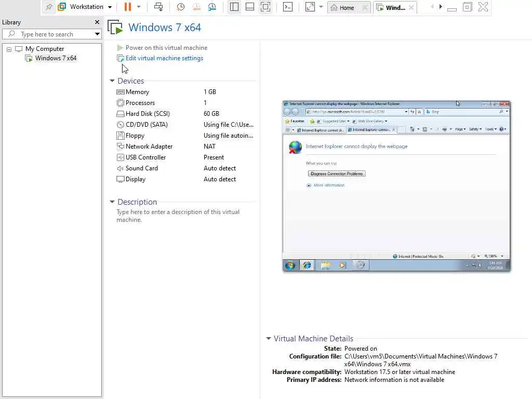Click the virtual machine screen thumbnail
This screenshot has height=399, width=532.
click(396, 187)
